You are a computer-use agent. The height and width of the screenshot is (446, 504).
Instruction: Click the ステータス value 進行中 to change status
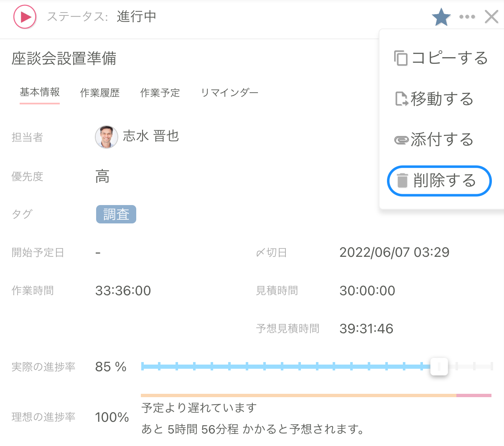[136, 17]
